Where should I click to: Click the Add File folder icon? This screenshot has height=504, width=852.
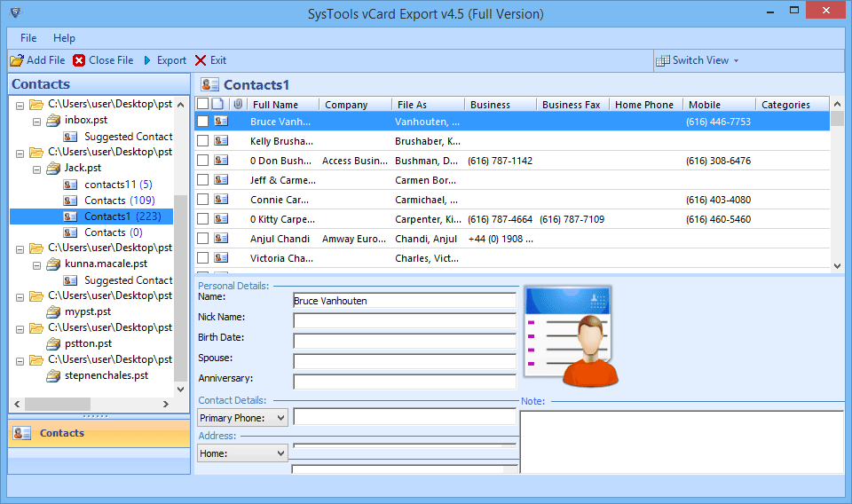click(17, 60)
